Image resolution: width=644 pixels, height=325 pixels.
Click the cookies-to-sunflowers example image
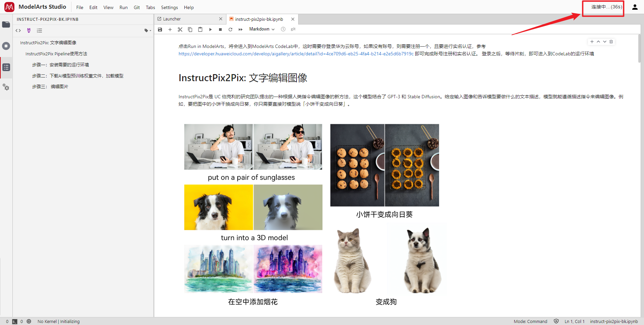click(385, 165)
